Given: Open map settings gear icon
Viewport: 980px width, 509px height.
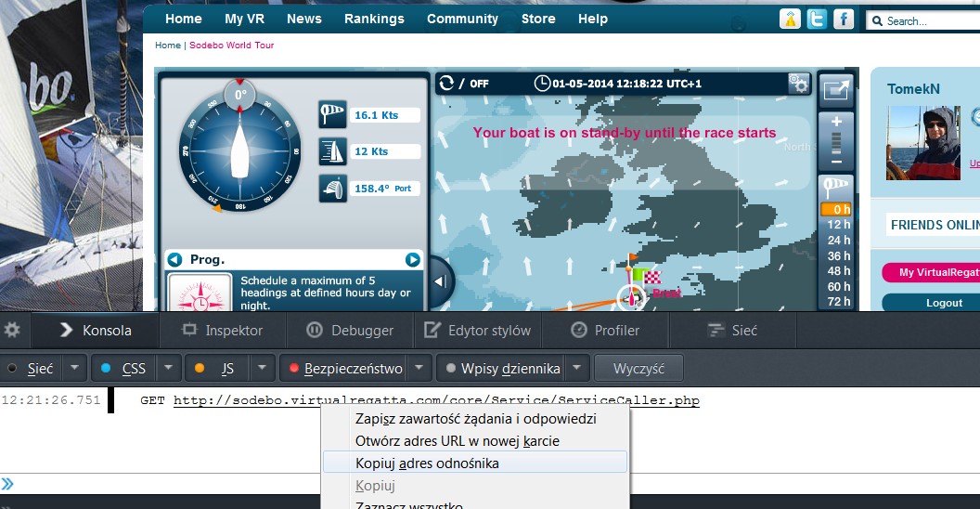Looking at the screenshot, I should (798, 84).
